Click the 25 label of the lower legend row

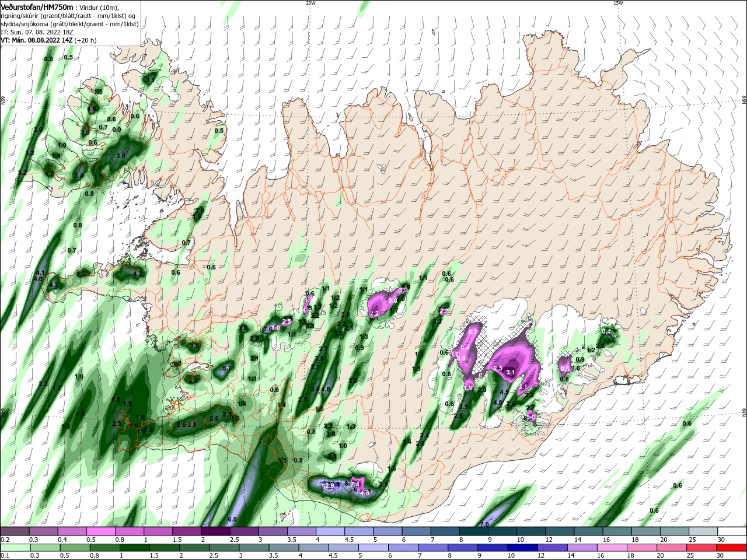tap(689, 556)
